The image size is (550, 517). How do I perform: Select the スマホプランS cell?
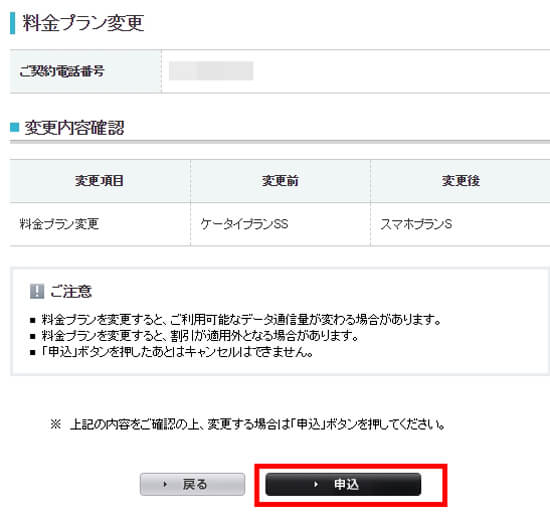coord(460,224)
